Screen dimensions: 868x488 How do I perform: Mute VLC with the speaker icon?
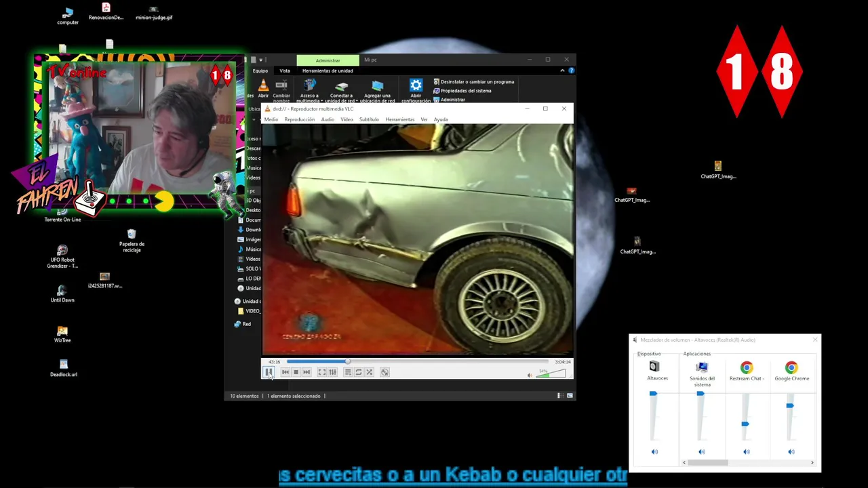pos(530,375)
